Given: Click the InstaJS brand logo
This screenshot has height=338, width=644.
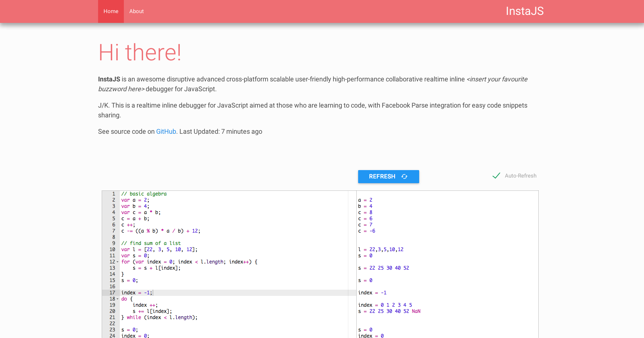Looking at the screenshot, I should pyautogui.click(x=524, y=11).
